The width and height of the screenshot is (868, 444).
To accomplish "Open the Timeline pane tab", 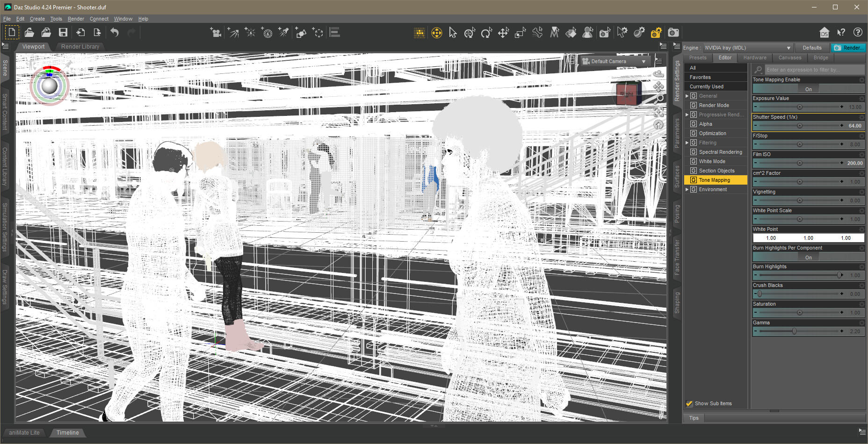I will [68, 433].
